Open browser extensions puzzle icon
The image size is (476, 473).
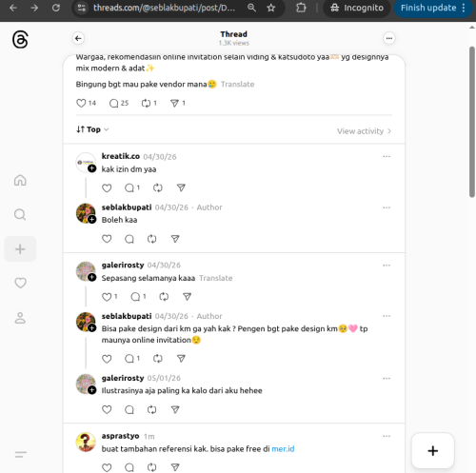click(301, 8)
